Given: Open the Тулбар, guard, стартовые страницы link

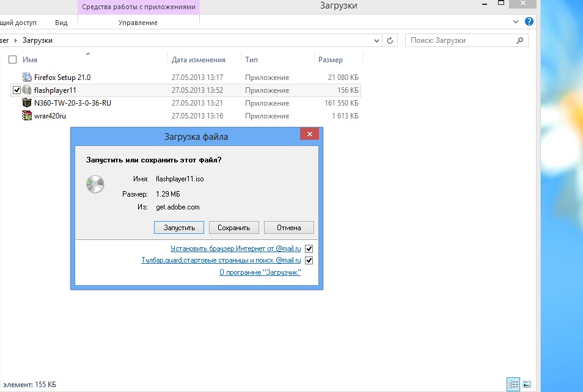Looking at the screenshot, I should click(x=221, y=261).
